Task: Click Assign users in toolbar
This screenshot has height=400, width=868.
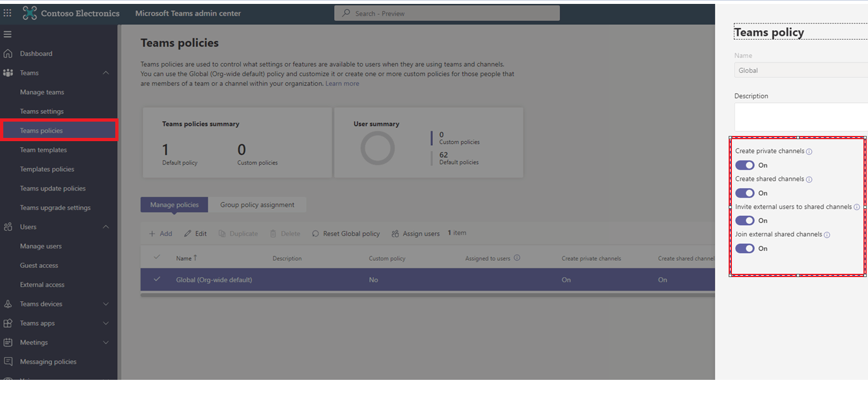Action: click(415, 233)
